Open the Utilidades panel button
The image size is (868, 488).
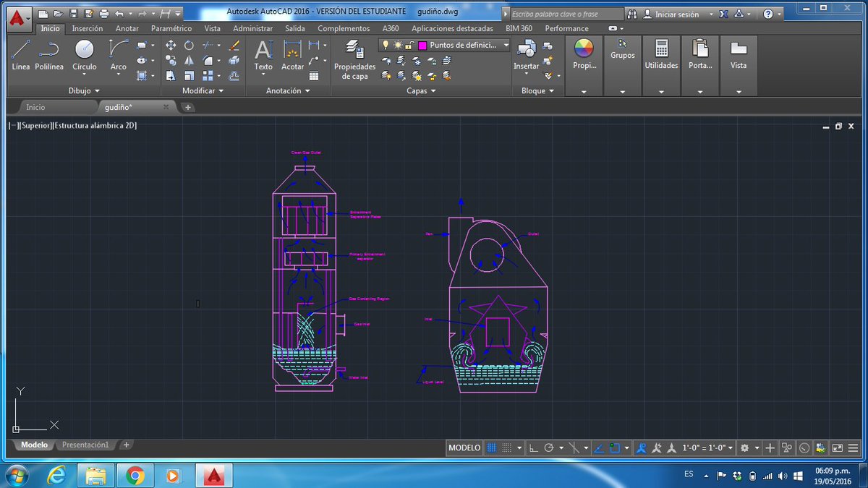(662, 56)
